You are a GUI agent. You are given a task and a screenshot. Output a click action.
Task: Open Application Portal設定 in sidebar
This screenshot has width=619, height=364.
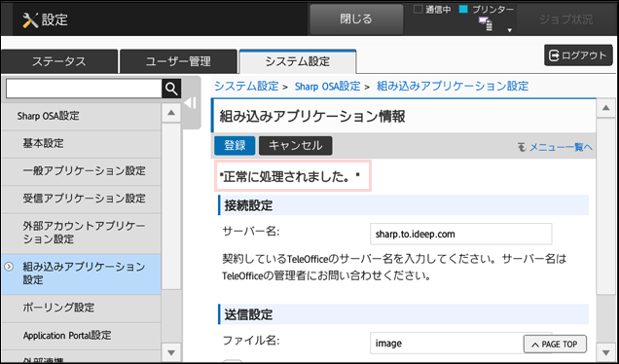pos(81,335)
